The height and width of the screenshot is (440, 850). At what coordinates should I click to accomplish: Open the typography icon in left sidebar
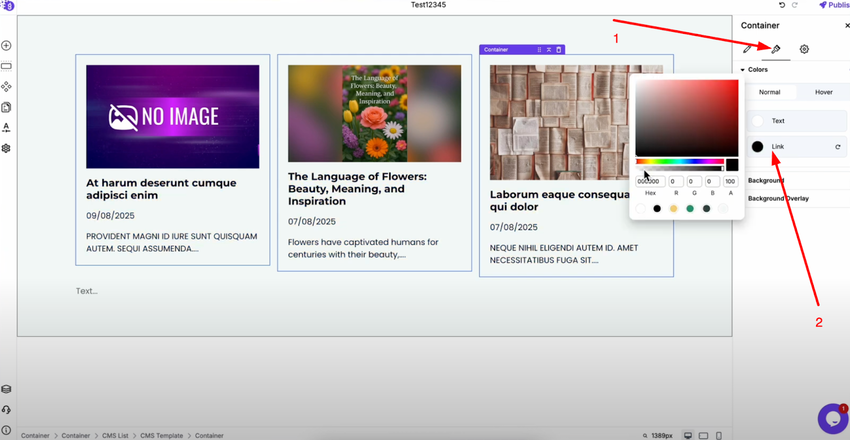point(6,128)
